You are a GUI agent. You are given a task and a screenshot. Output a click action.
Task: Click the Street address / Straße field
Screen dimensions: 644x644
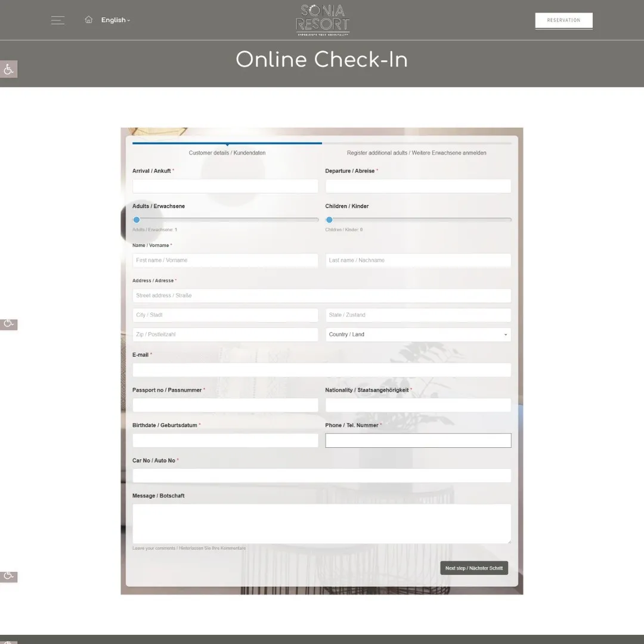pos(321,296)
